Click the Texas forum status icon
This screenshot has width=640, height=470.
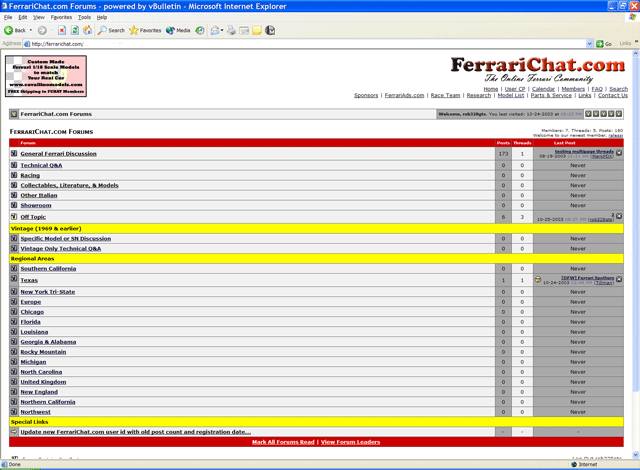click(14, 279)
